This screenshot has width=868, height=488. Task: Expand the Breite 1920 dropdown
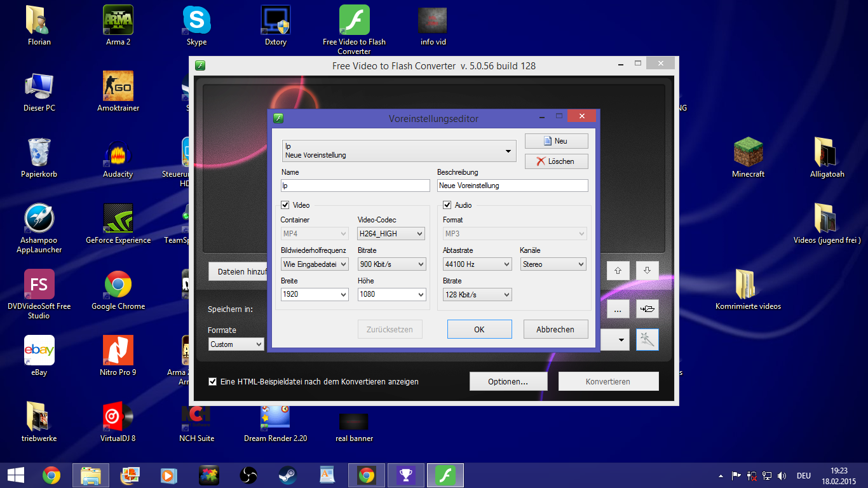click(315, 295)
